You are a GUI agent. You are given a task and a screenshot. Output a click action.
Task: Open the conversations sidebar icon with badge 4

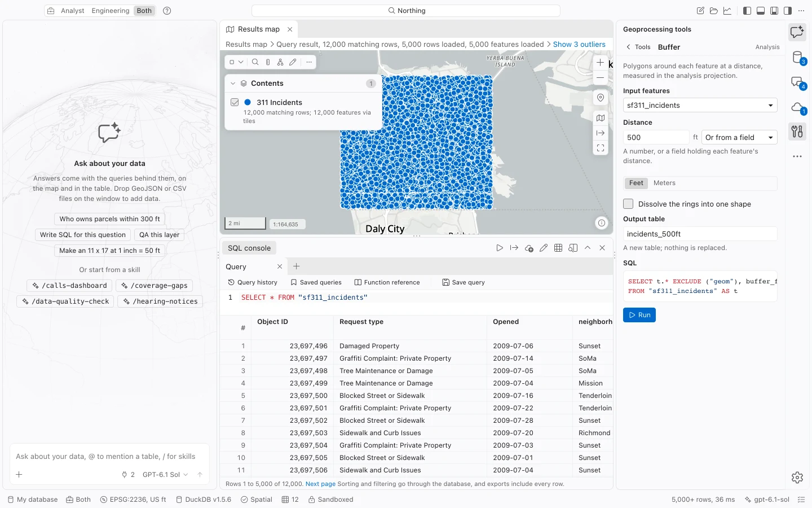point(797,82)
